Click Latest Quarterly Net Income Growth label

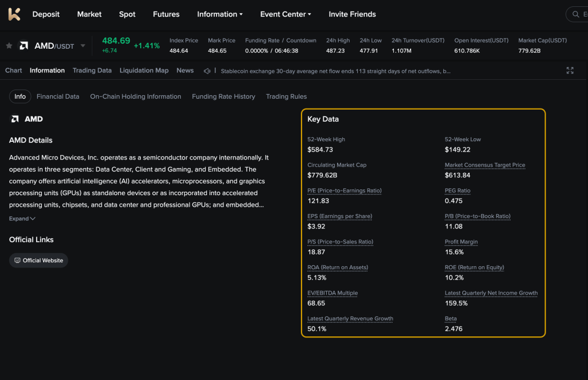click(x=492, y=293)
